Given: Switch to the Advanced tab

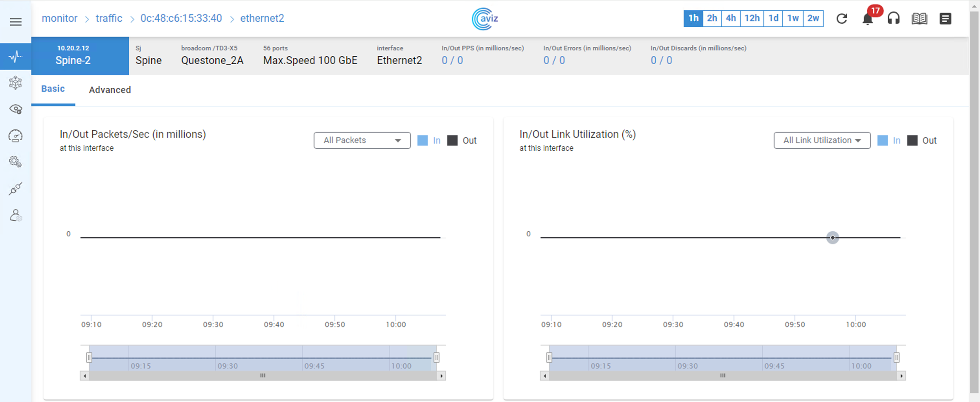Looking at the screenshot, I should click(x=110, y=90).
